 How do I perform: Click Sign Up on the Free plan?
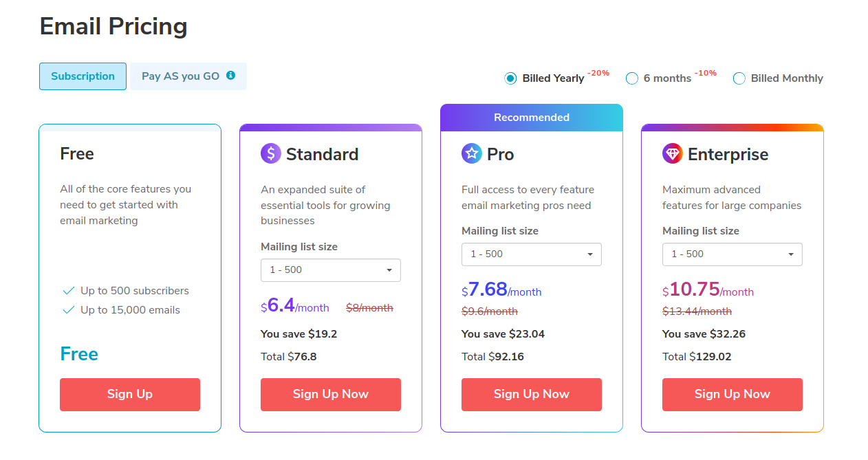click(x=130, y=395)
